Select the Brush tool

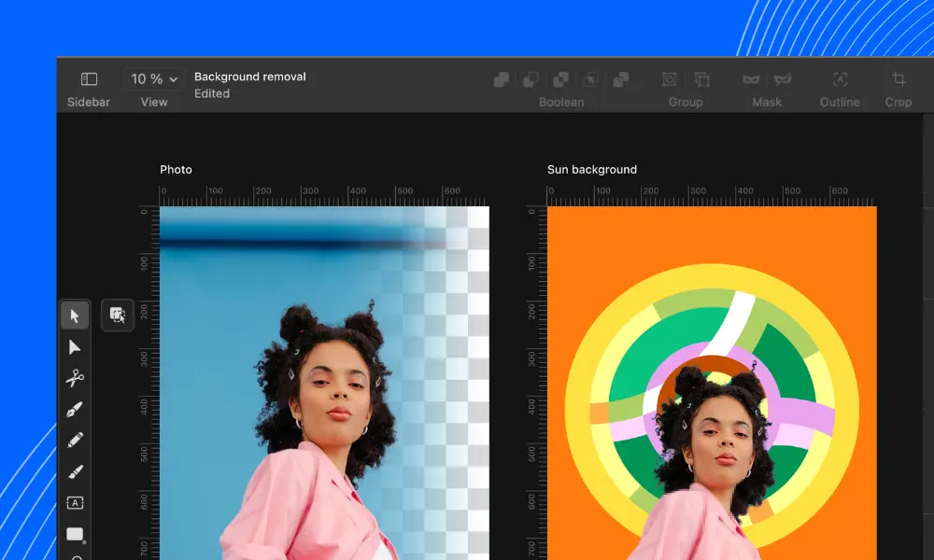[75, 470]
